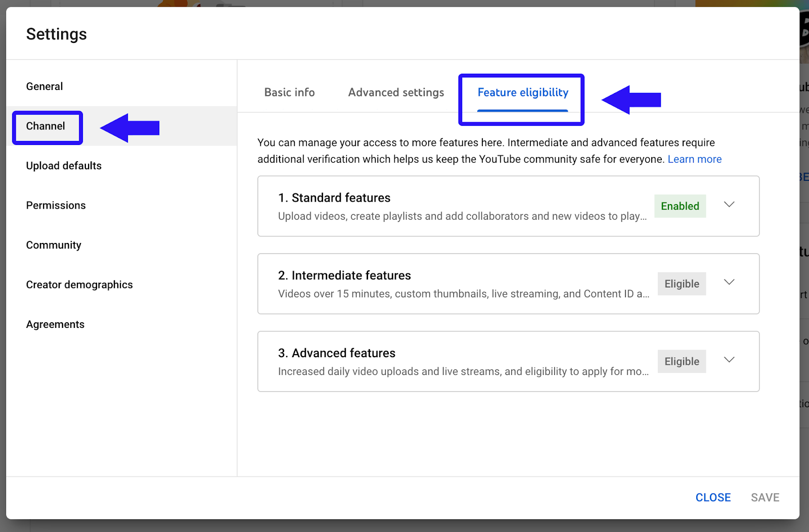This screenshot has width=809, height=532.
Task: Go to the Permissions section
Action: point(56,205)
